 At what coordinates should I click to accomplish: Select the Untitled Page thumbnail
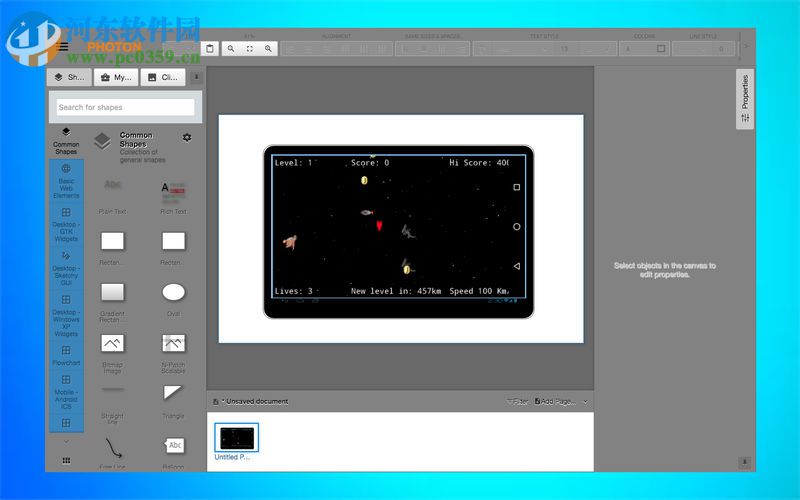(x=237, y=442)
